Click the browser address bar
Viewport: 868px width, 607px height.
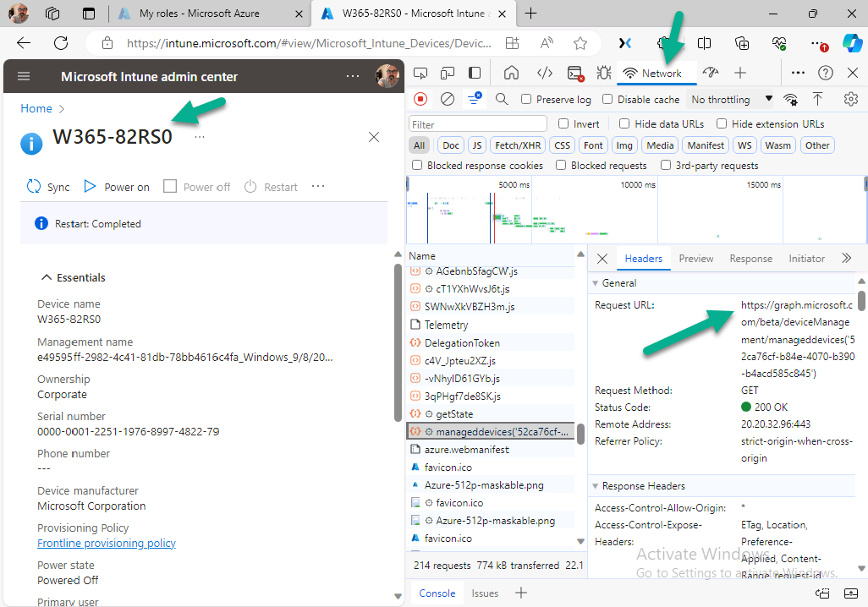tap(308, 43)
